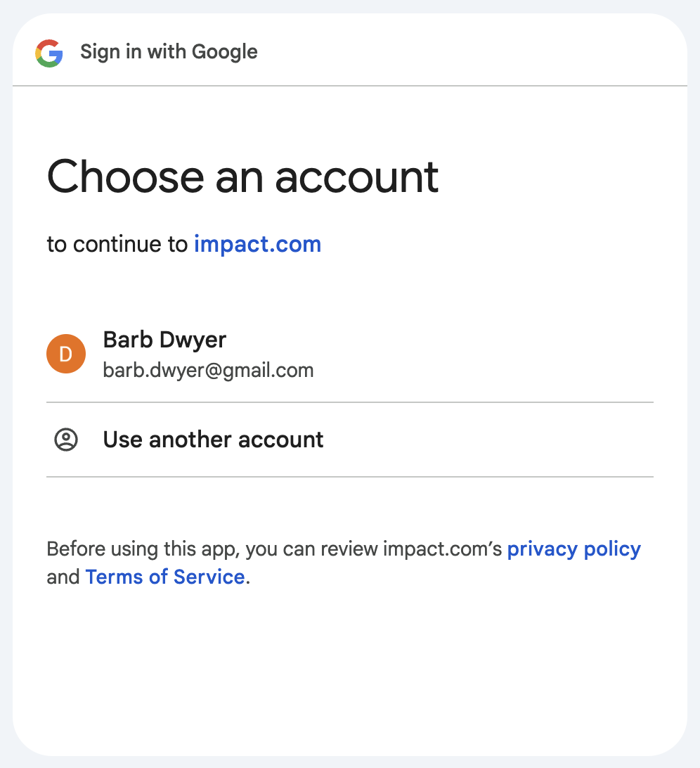Screen dimensions: 700x768
Task: Click the Google "G" logo
Action: coord(49,53)
